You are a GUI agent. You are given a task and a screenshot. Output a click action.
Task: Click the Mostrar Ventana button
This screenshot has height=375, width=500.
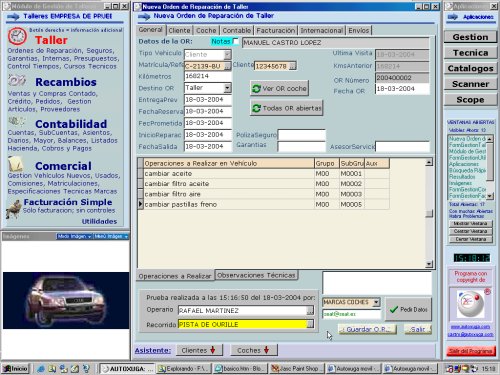coord(470,223)
